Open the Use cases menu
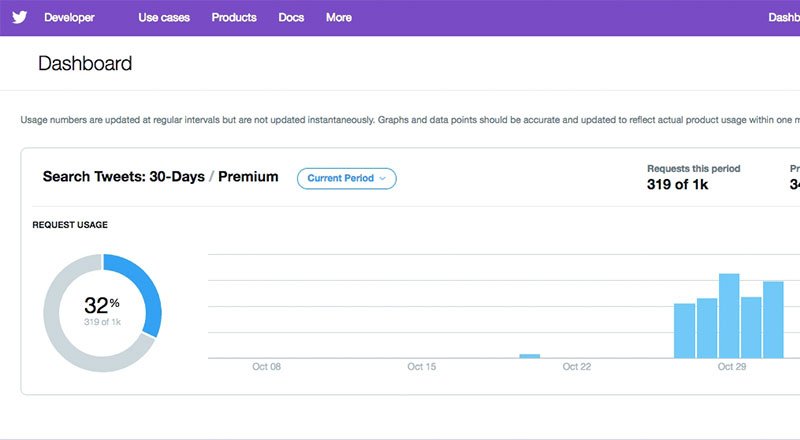 [x=164, y=17]
